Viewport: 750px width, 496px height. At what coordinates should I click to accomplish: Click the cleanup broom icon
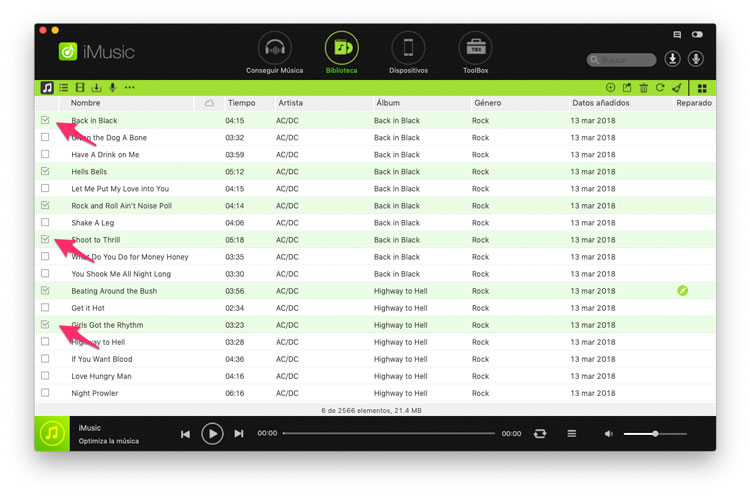(677, 88)
